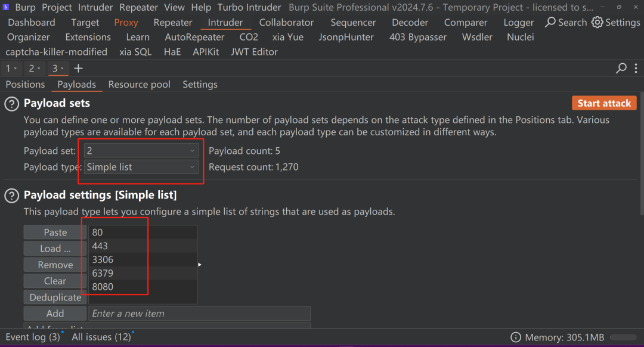Switch to the Decoder tab

pos(410,23)
